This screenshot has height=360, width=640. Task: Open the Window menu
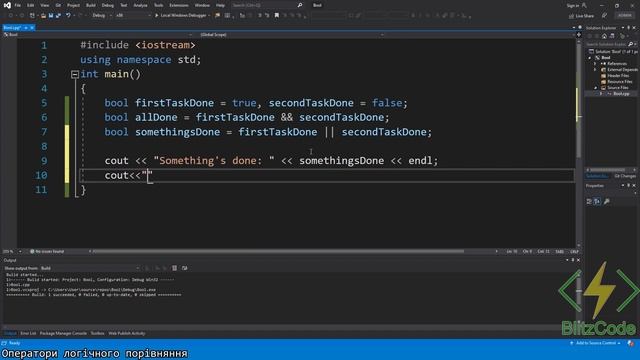202,5
